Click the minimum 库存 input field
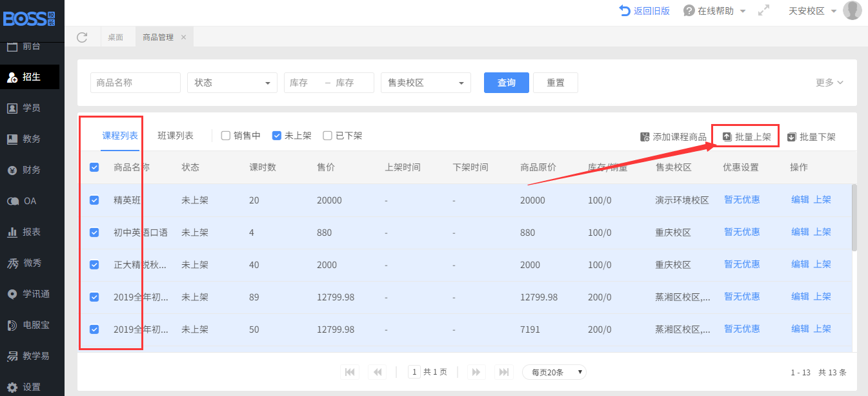 (x=303, y=83)
